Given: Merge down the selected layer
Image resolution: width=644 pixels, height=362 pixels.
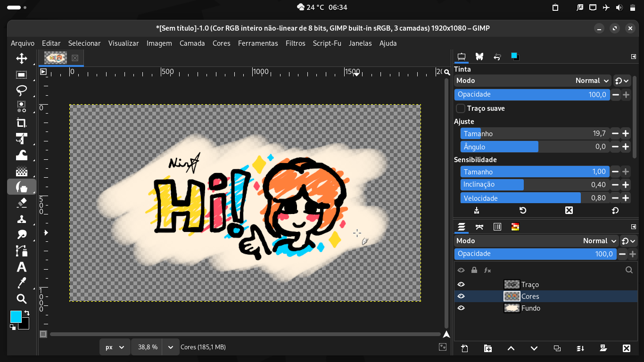Looking at the screenshot, I should [580, 348].
